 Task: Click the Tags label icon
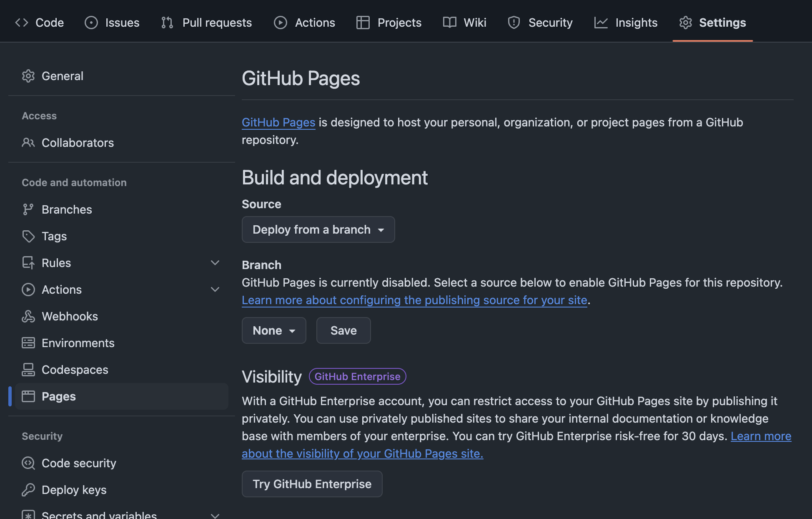(x=28, y=236)
